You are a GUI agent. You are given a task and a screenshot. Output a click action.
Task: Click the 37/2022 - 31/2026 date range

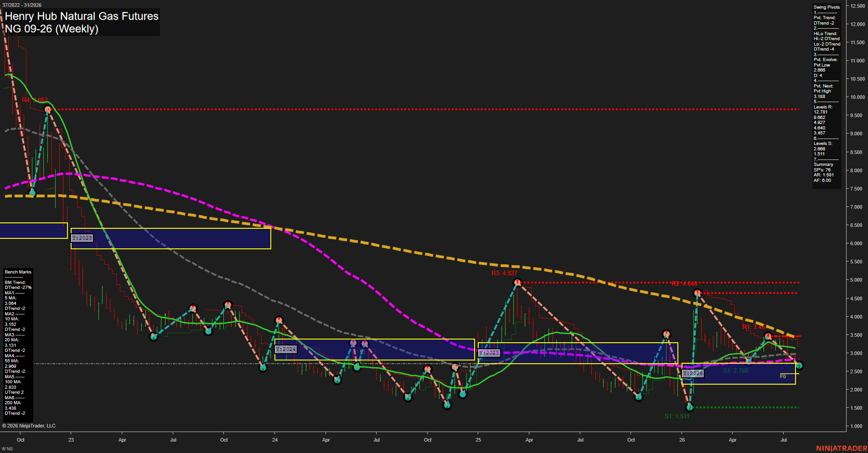coord(22,5)
